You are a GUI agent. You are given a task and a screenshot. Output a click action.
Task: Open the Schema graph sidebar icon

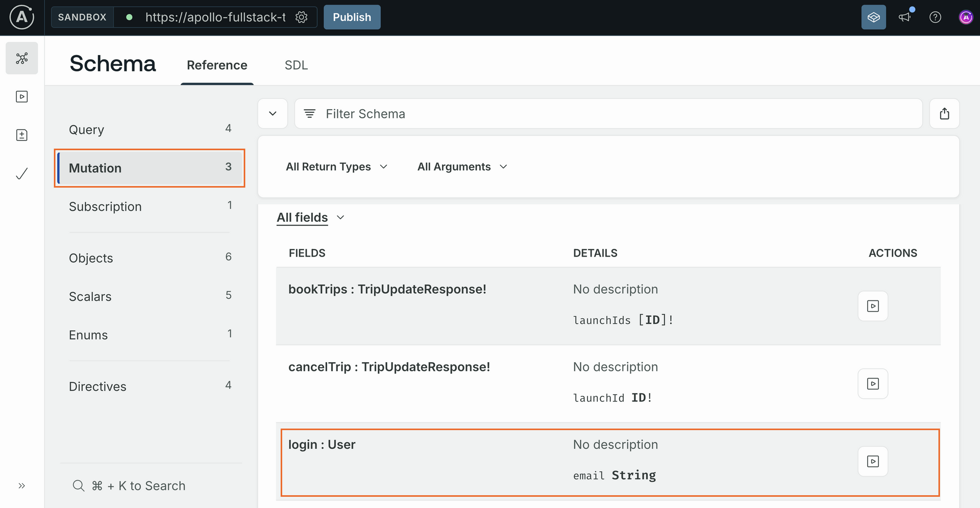coord(22,58)
